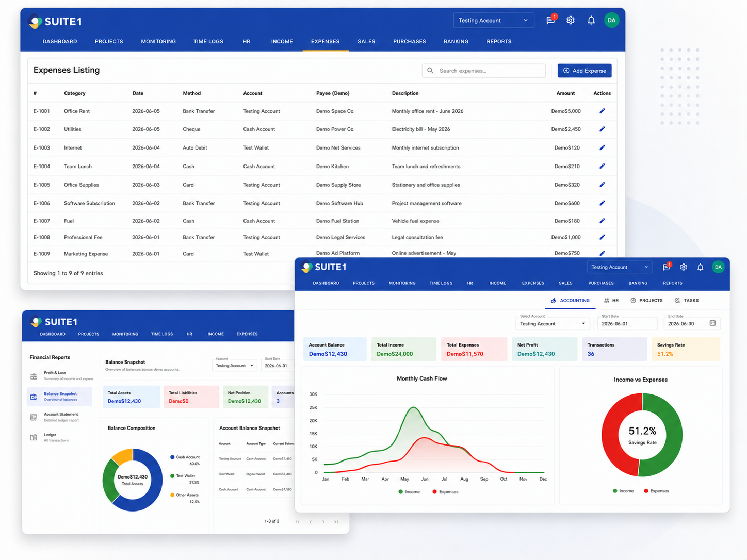Open the Select Account dropdown in dashboard
747x560 pixels.
(553, 324)
